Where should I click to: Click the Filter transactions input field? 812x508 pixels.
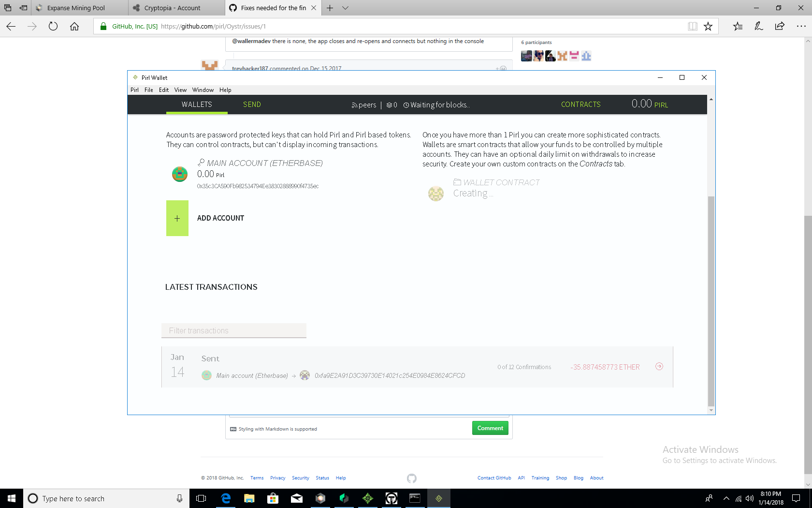(x=233, y=330)
